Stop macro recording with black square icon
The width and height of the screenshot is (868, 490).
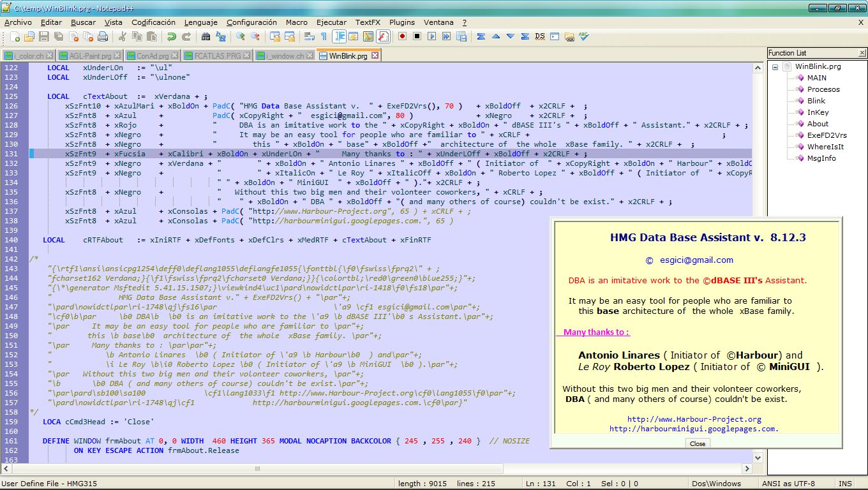(417, 36)
